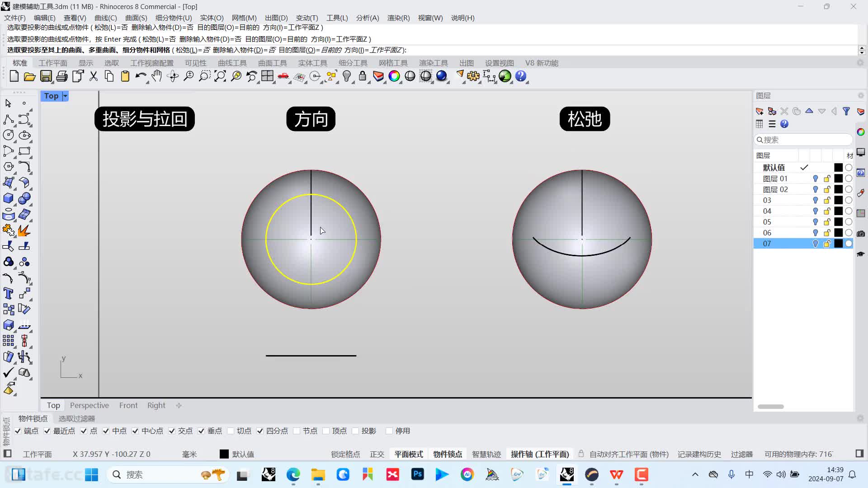Click the Open file folder icon
Viewport: 868px width, 488px height.
(30, 76)
